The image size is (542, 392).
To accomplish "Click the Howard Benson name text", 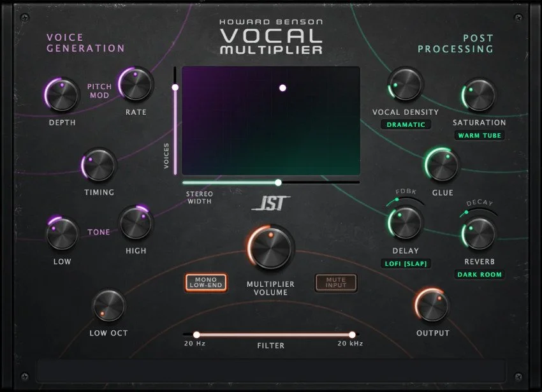I will point(271,22).
